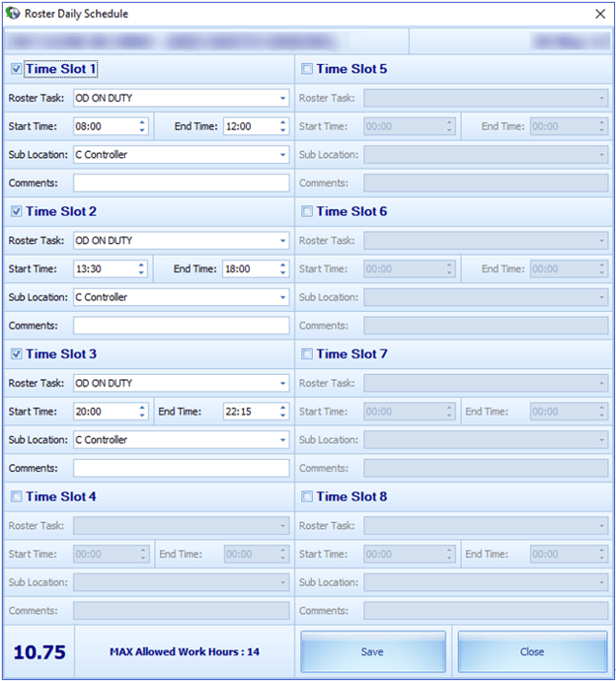Close the Roster Daily Schedule window
Image resolution: width=616 pixels, height=681 pixels.
click(x=600, y=14)
